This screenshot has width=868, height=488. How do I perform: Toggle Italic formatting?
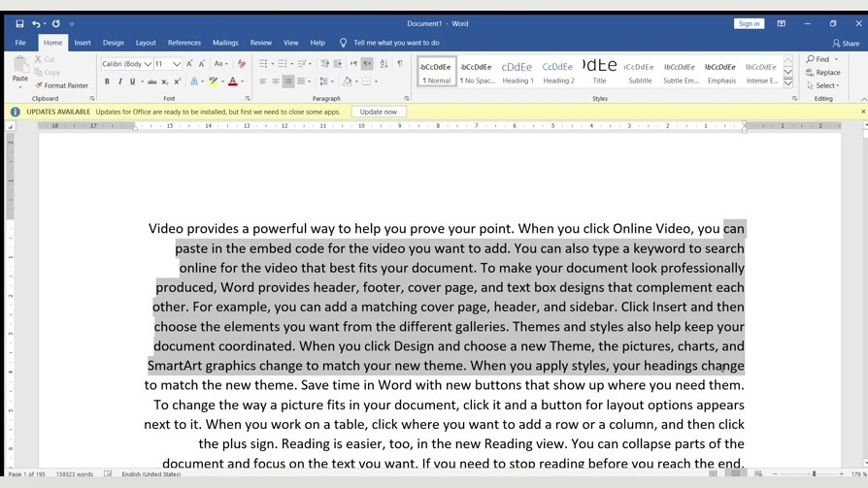tap(119, 81)
